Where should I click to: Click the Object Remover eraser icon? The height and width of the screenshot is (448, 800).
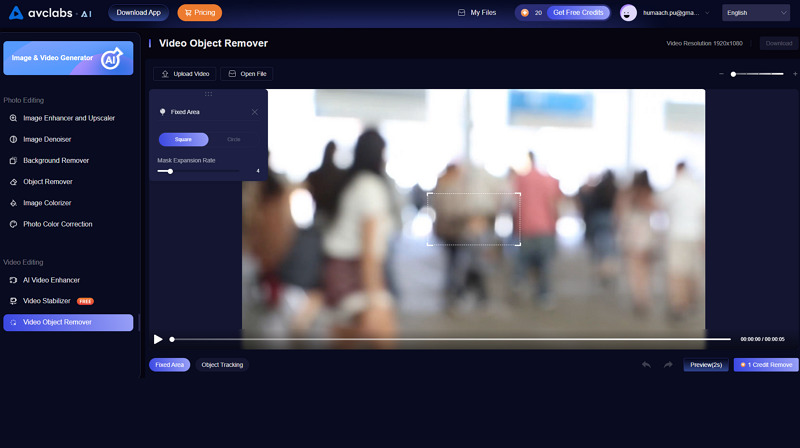(x=13, y=182)
